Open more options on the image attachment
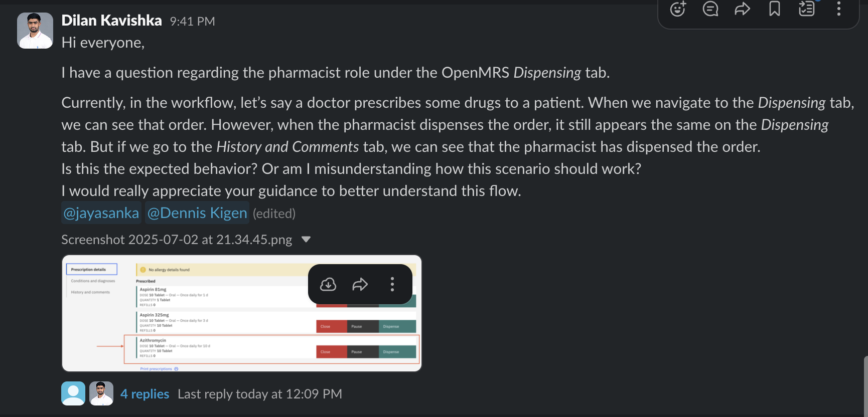Viewport: 868px width, 417px height. 392,285
